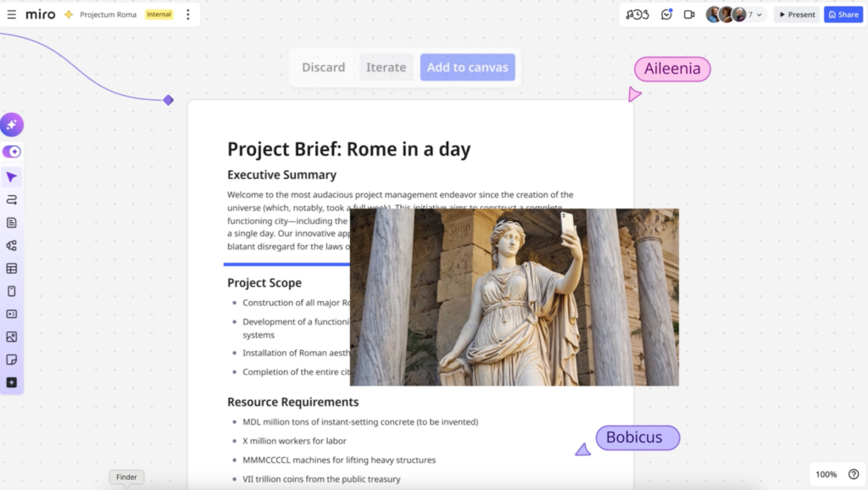
Task: Click the miro logo
Action: point(40,14)
